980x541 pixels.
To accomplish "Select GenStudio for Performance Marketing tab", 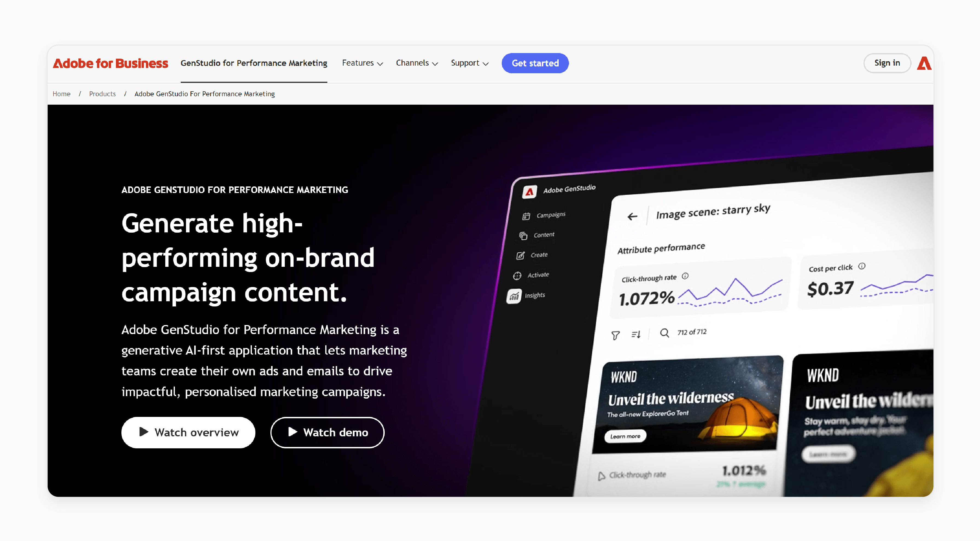I will (254, 63).
